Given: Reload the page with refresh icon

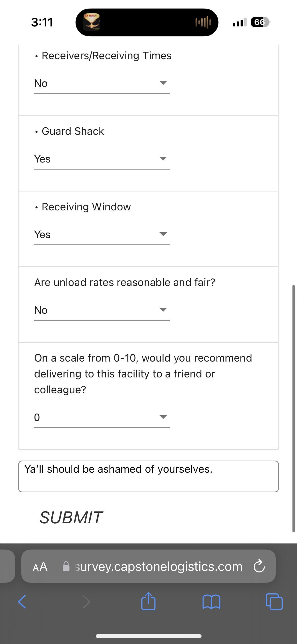Looking at the screenshot, I should [x=259, y=566].
